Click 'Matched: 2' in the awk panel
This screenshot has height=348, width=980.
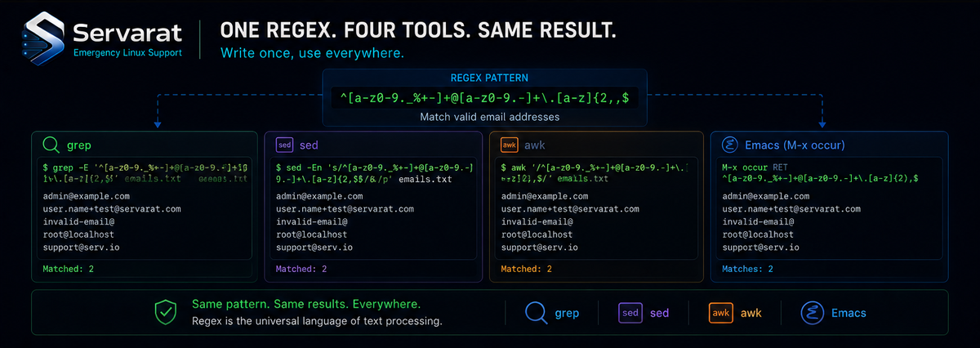(526, 268)
